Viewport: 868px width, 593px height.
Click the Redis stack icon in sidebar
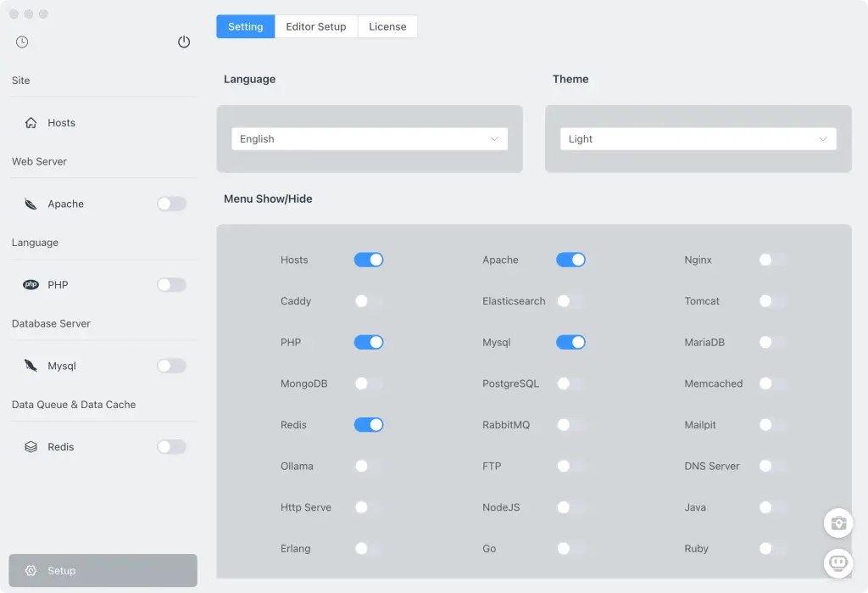(31, 447)
